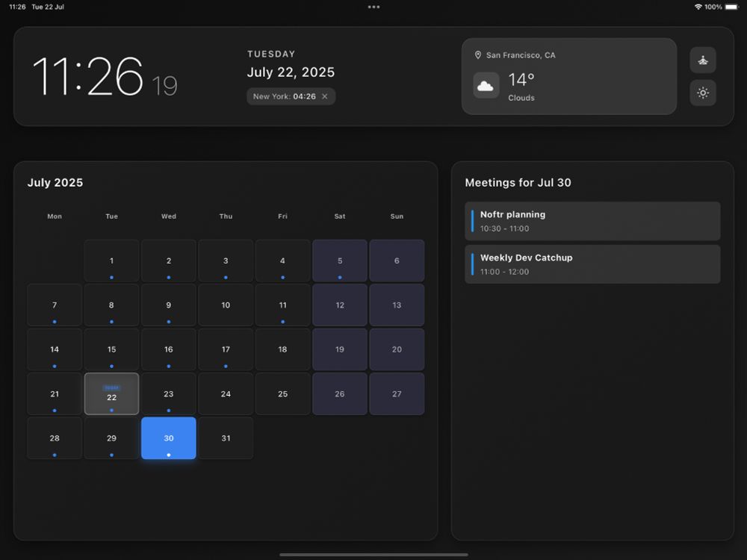
Task: Select Sunday July 20
Action: coord(397,349)
